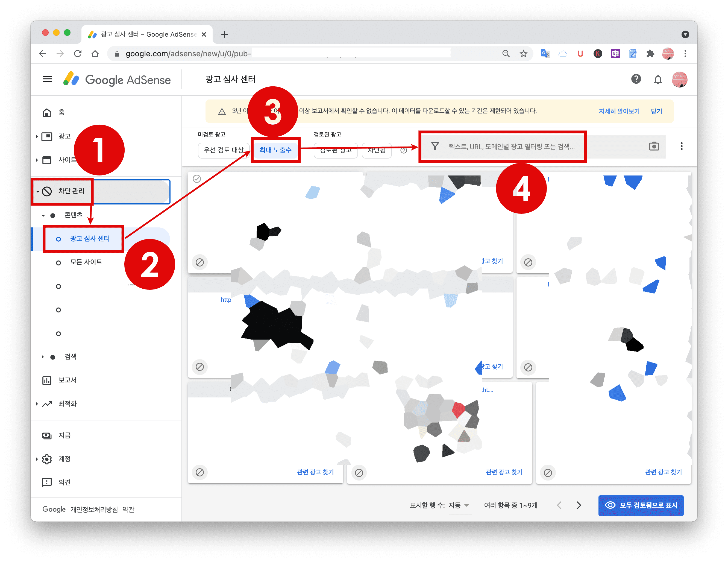Viewport: 728px width, 562px height.
Task: Go back with browser back arrow
Action: [x=42, y=54]
